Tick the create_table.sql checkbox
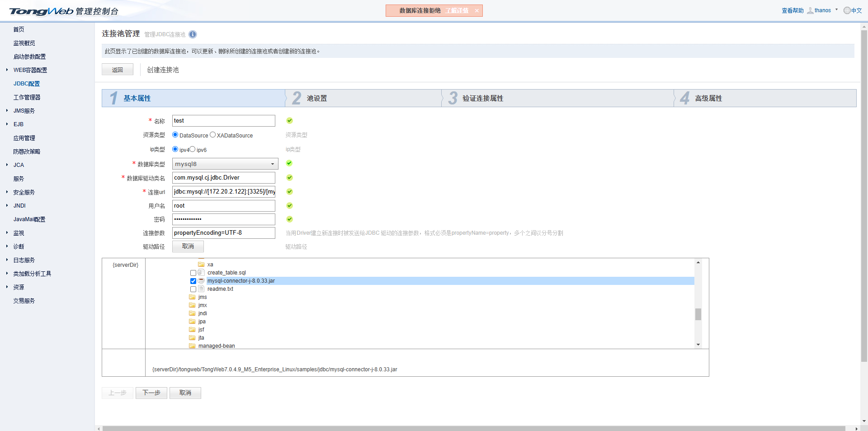The height and width of the screenshot is (431, 868). coord(193,273)
